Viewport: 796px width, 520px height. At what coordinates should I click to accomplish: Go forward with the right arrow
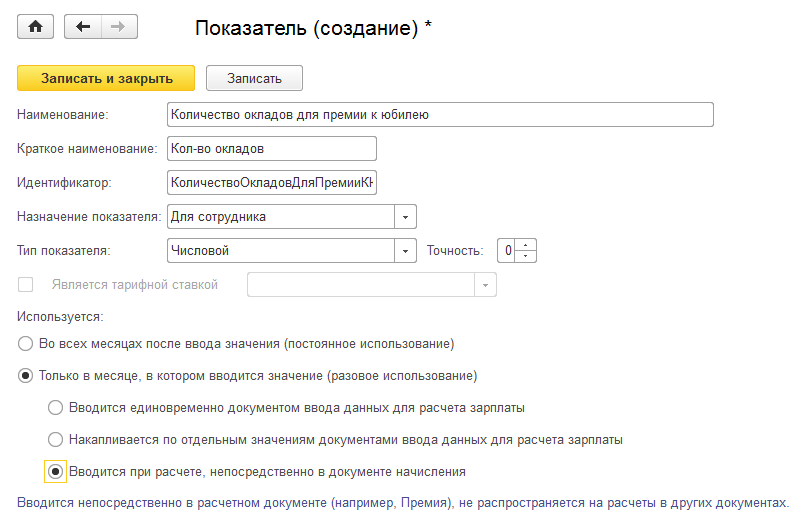tap(117, 27)
